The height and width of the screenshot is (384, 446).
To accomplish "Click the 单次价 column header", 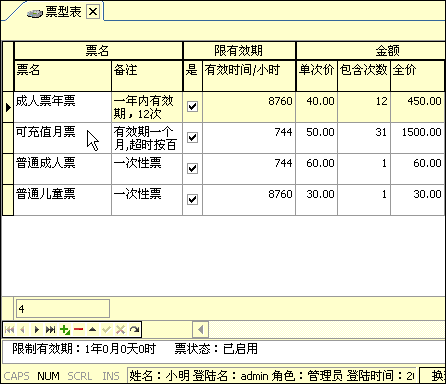I will point(317,76).
